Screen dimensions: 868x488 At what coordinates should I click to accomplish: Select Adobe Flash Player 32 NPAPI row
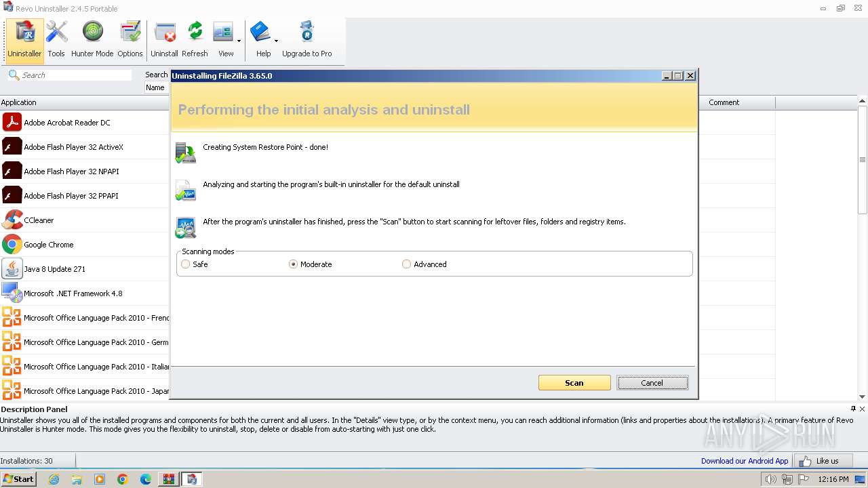coord(85,171)
